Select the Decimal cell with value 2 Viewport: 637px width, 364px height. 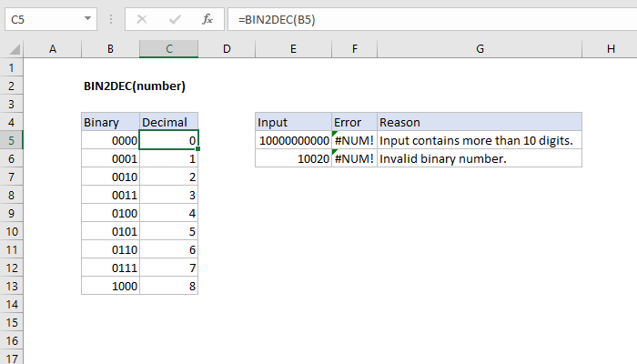[169, 177]
